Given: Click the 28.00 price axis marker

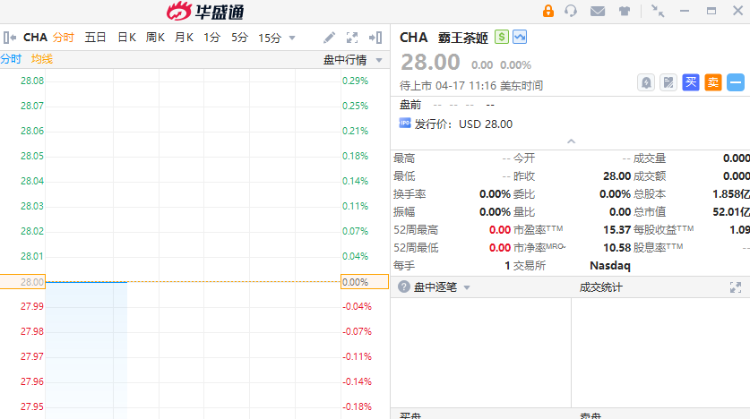Looking at the screenshot, I should point(23,282).
